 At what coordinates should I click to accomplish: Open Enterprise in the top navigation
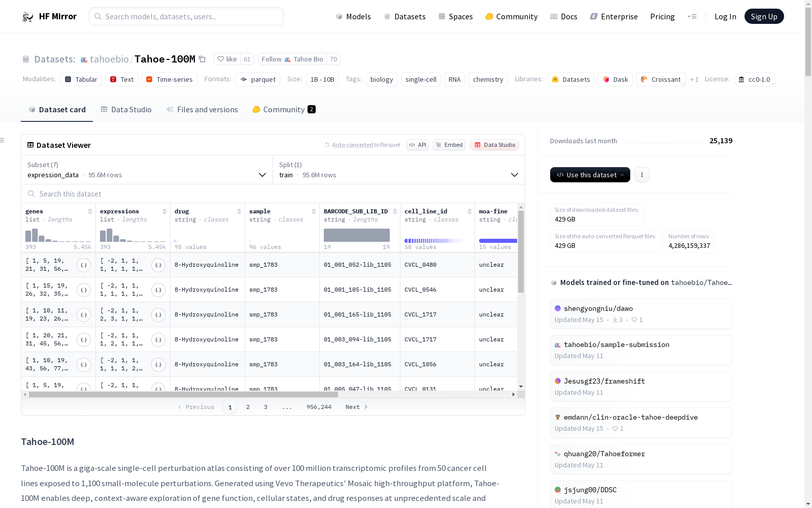coord(614,17)
